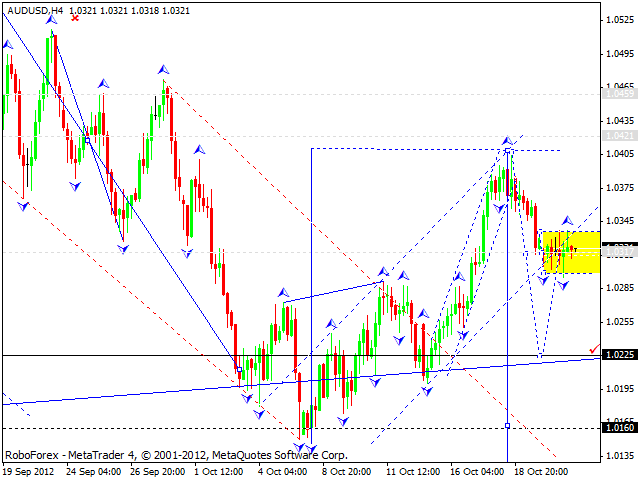Select the up fractal arrow above highest September peak

pyautogui.click(x=51, y=20)
